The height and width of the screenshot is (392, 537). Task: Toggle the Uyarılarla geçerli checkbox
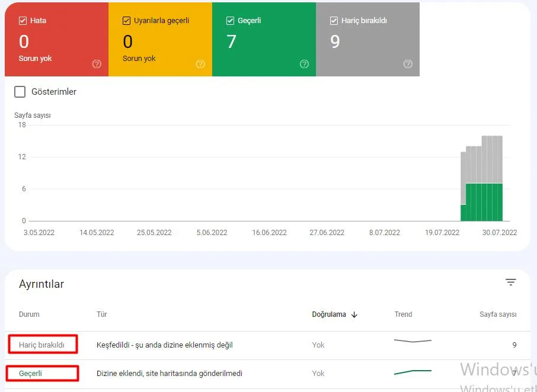[x=126, y=21]
